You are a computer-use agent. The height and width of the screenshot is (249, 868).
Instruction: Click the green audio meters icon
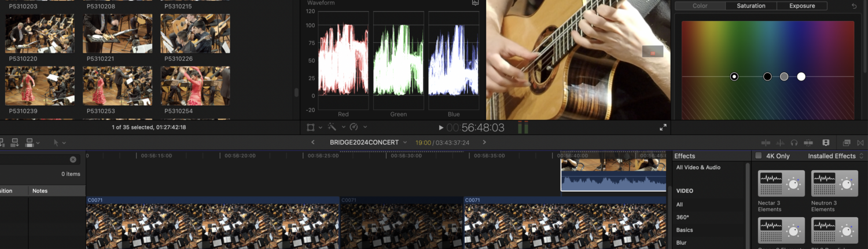pyautogui.click(x=523, y=127)
